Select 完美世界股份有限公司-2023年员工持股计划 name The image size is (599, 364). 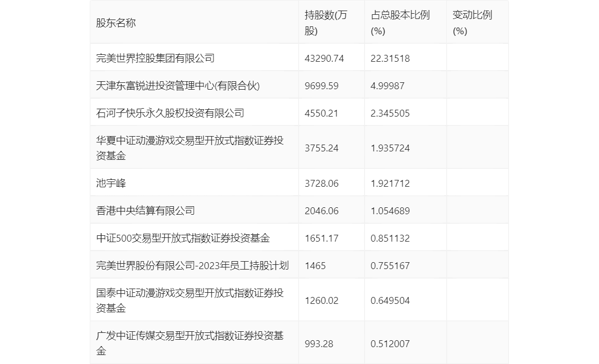coord(192,265)
